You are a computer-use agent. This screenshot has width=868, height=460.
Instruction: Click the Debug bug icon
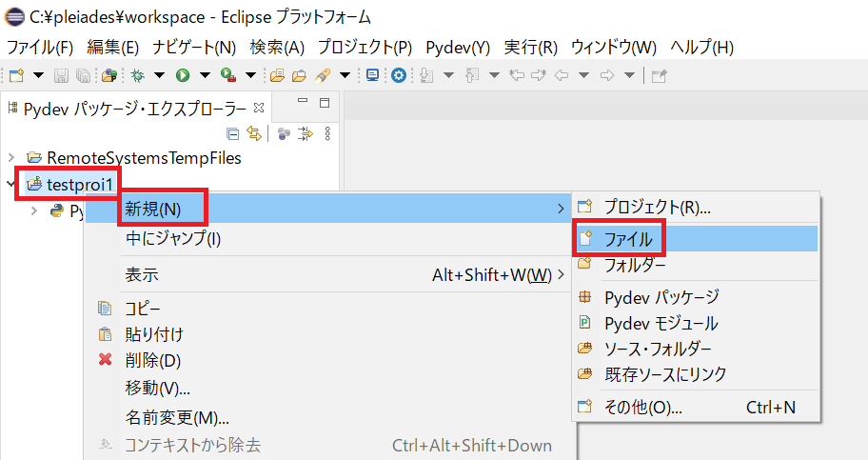pos(137,75)
